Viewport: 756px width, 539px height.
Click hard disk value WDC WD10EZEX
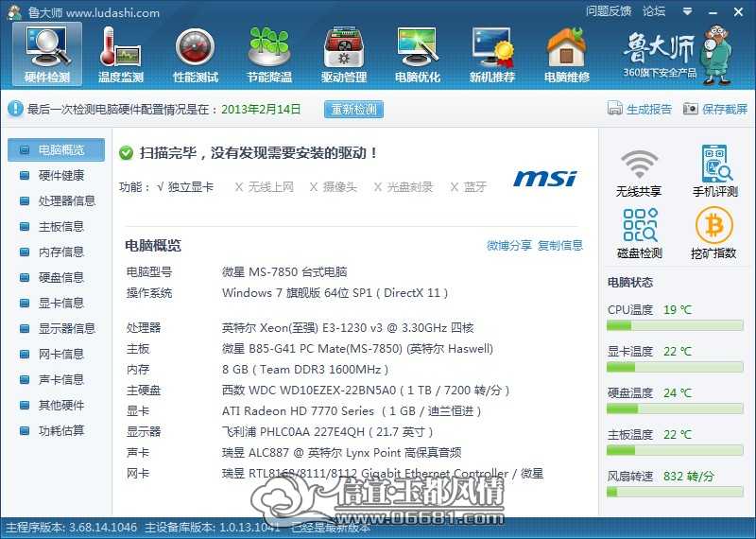pos(366,391)
